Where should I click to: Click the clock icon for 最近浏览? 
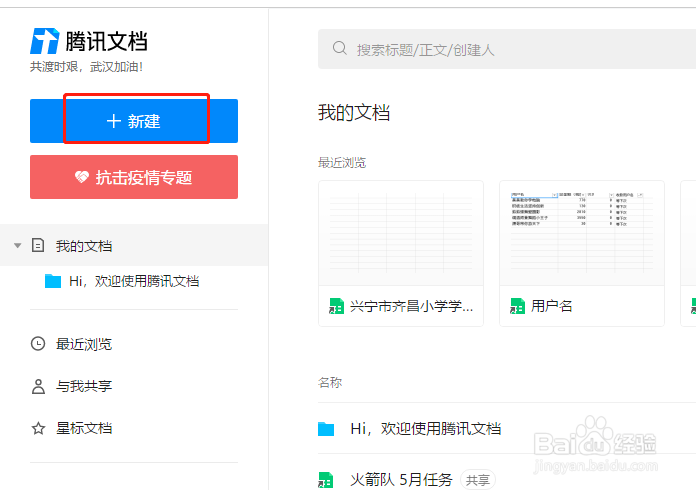pos(38,344)
